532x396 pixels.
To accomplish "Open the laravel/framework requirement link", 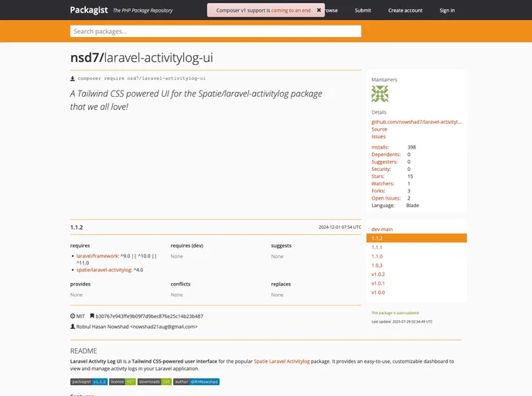I will (97, 256).
